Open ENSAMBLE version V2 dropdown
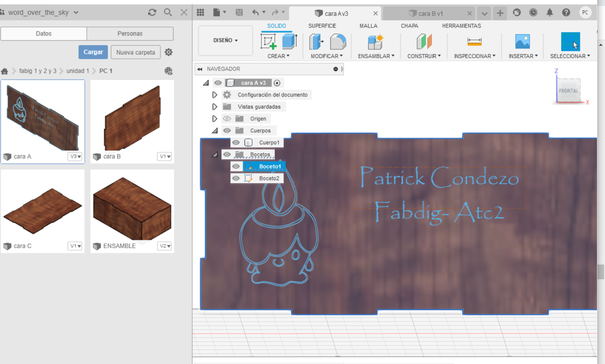This screenshot has height=364, width=605. (165, 246)
